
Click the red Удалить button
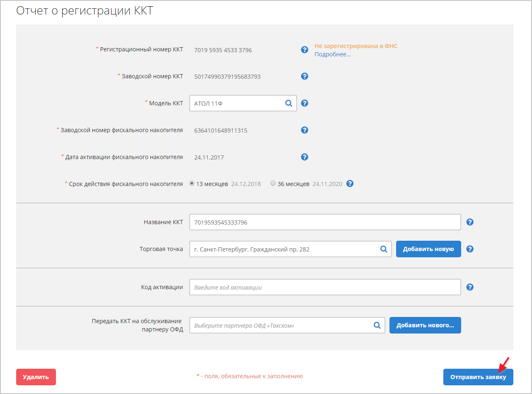pyautogui.click(x=36, y=377)
